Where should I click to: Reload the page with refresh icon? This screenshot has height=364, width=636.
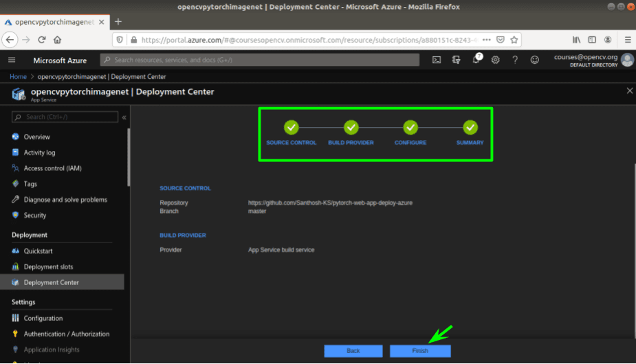(42, 40)
